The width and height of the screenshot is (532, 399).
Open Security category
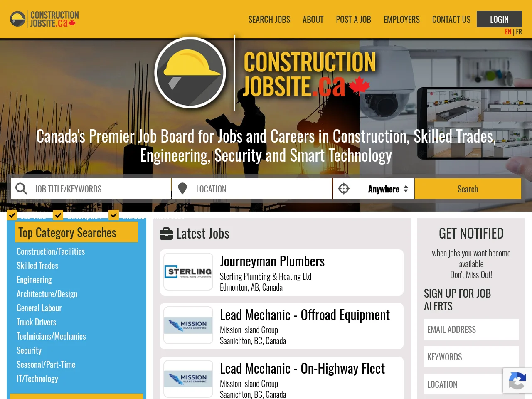[x=29, y=350]
